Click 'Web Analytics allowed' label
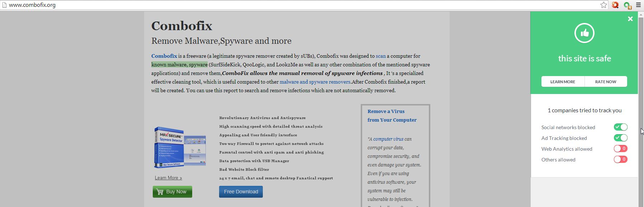The image size is (644, 207). pos(567,149)
